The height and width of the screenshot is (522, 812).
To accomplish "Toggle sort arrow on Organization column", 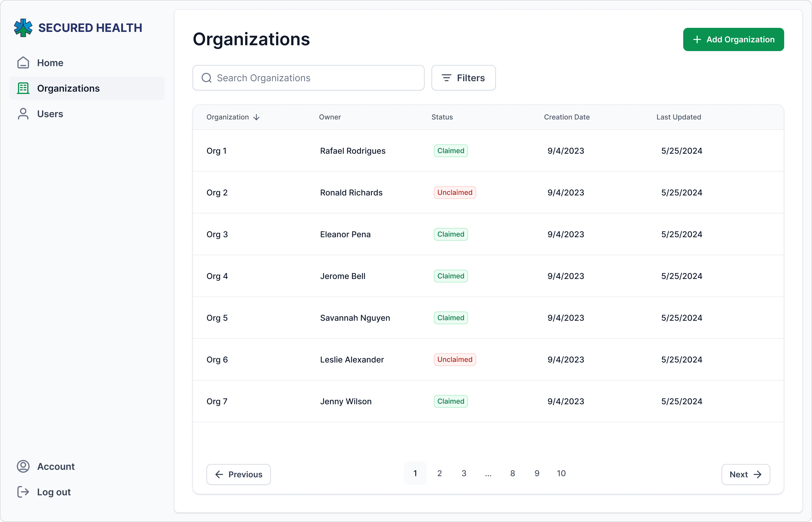I will (257, 117).
